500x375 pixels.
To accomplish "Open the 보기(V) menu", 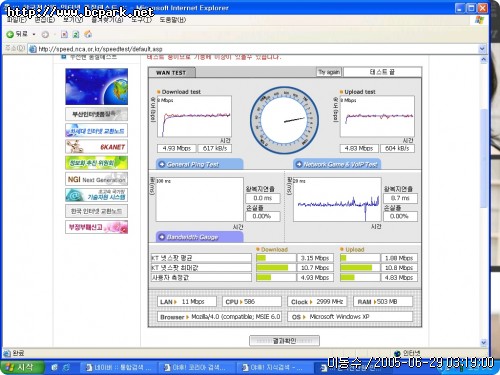I will pos(73,20).
